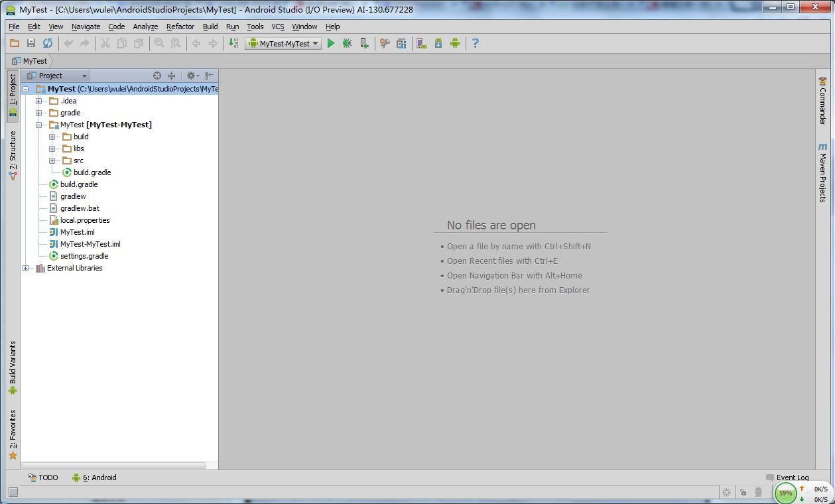This screenshot has width=835, height=504.
Task: Click Attach debugger to Android process icon
Action: (364, 43)
